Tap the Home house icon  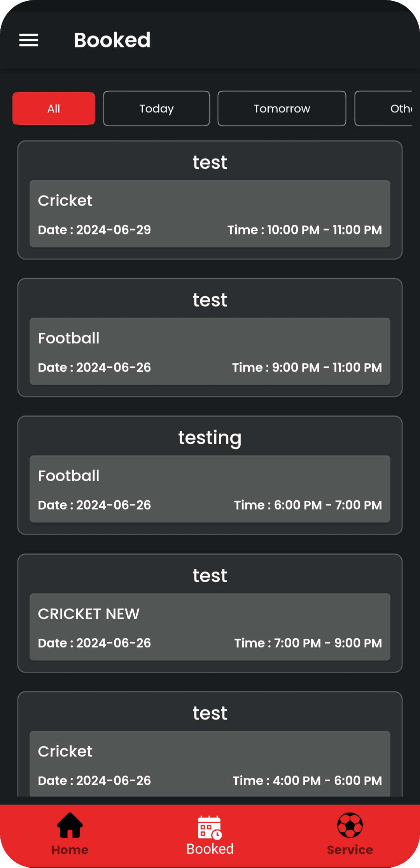click(70, 825)
